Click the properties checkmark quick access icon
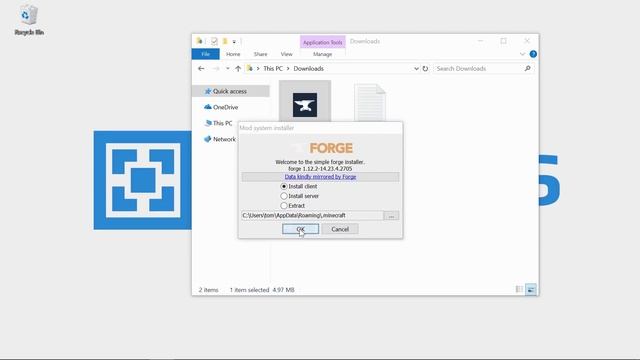Image resolution: width=640 pixels, height=360 pixels. point(214,41)
